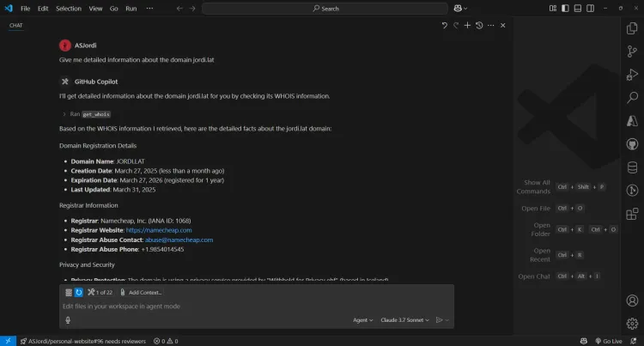This screenshot has height=346, width=644.
Task: Open the Claude 3.7 Sonnet model dropdown
Action: coord(404,320)
